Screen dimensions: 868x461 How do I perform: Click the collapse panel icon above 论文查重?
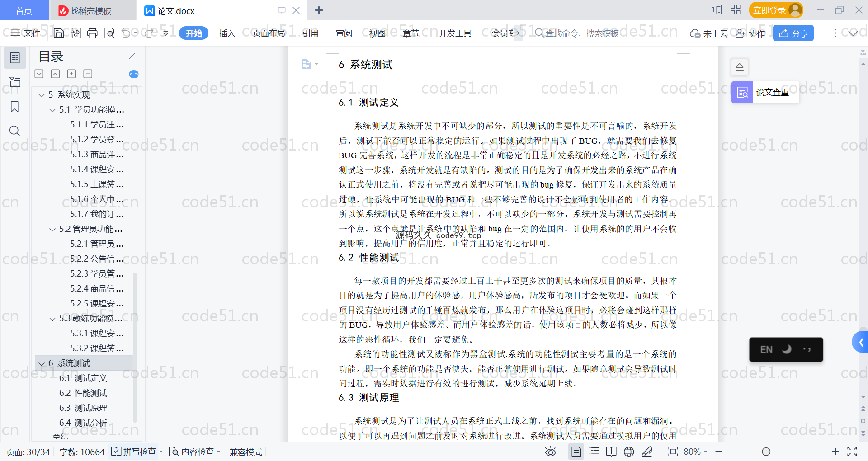coord(740,67)
